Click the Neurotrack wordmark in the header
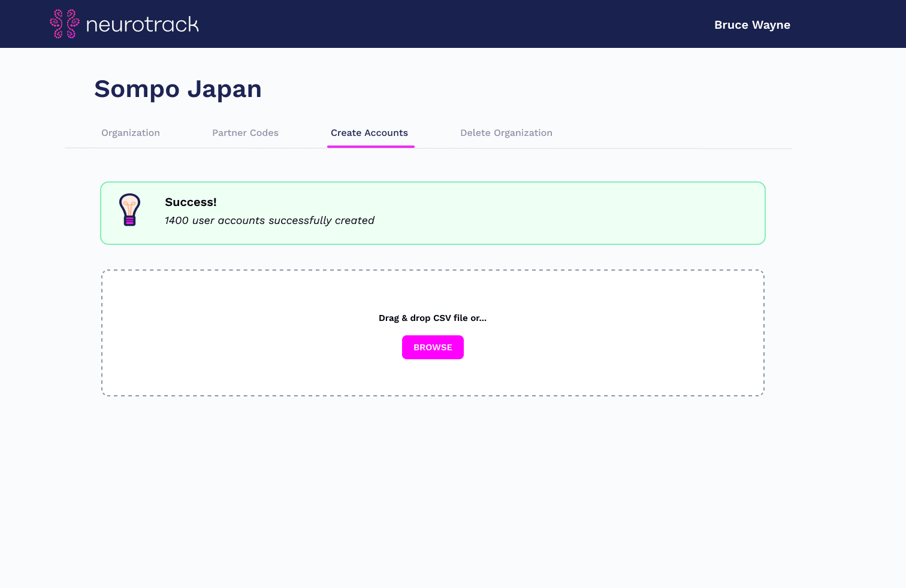This screenshot has width=906, height=588. pos(143,25)
